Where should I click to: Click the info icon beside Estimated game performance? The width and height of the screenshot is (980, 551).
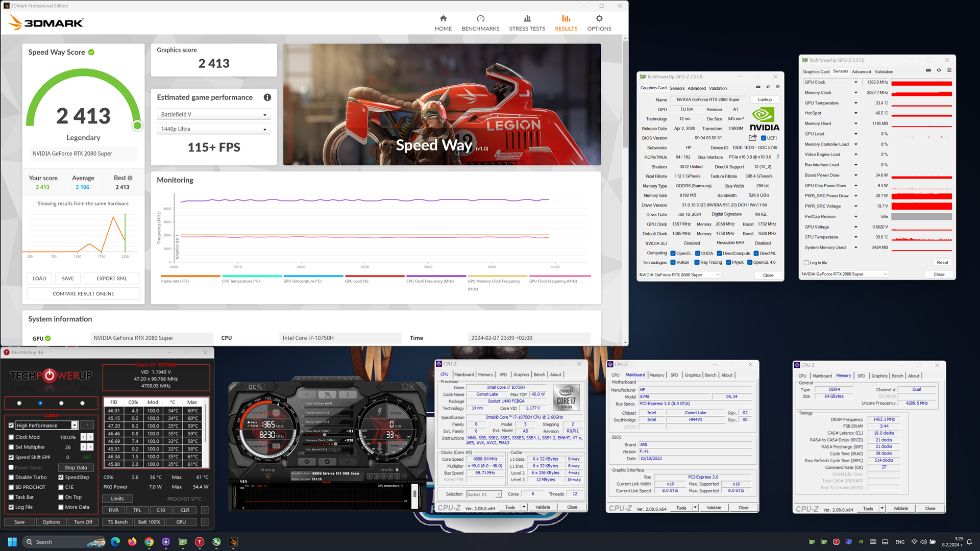coord(267,97)
